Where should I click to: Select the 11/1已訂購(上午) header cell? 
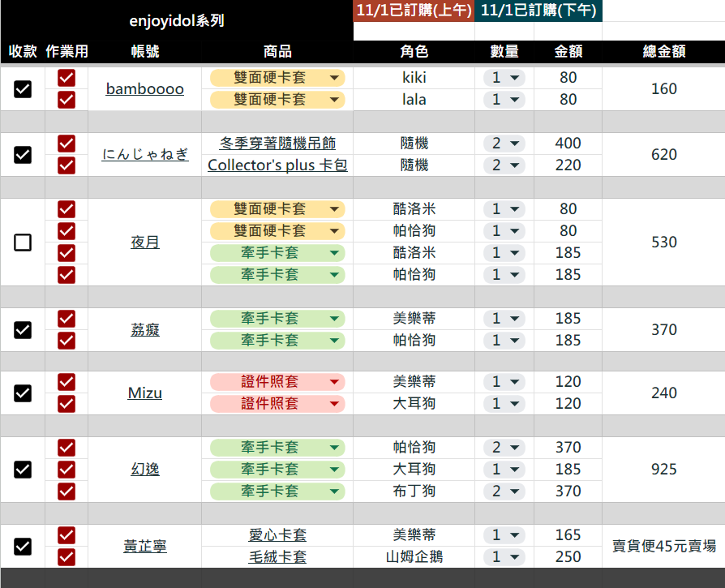pyautogui.click(x=414, y=11)
